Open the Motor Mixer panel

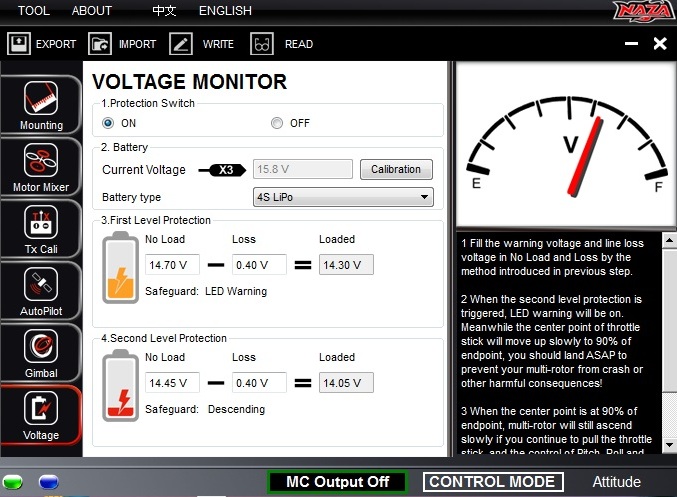(40, 166)
